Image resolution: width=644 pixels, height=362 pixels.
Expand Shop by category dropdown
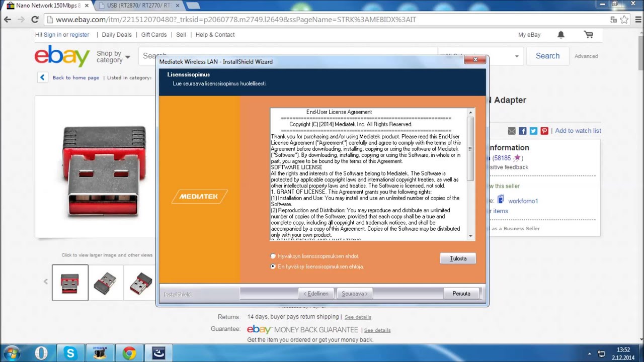tap(113, 57)
